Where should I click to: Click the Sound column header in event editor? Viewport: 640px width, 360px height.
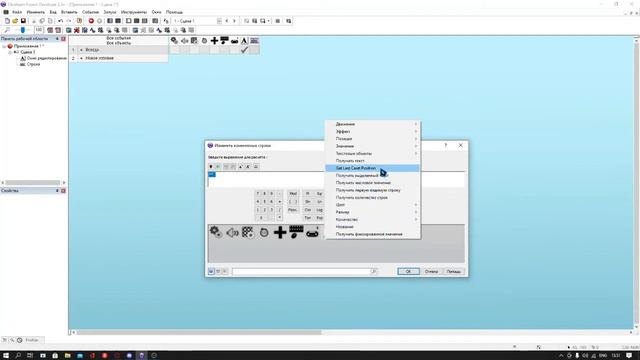pos(184,40)
